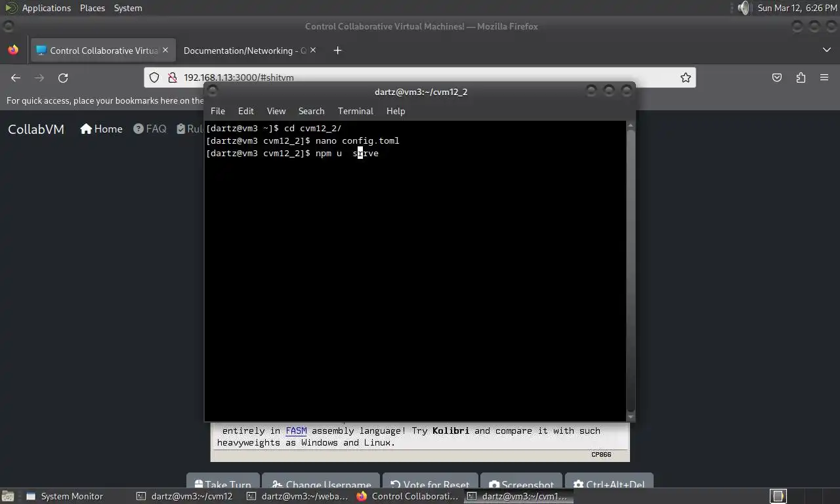
Task: Click the terminal window menu button at title left
Action: tap(212, 91)
